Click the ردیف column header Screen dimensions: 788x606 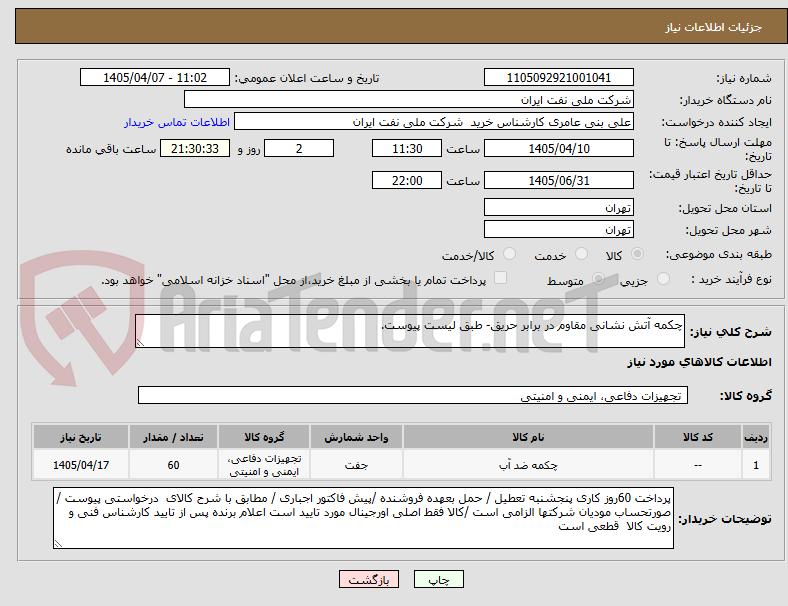(x=755, y=437)
